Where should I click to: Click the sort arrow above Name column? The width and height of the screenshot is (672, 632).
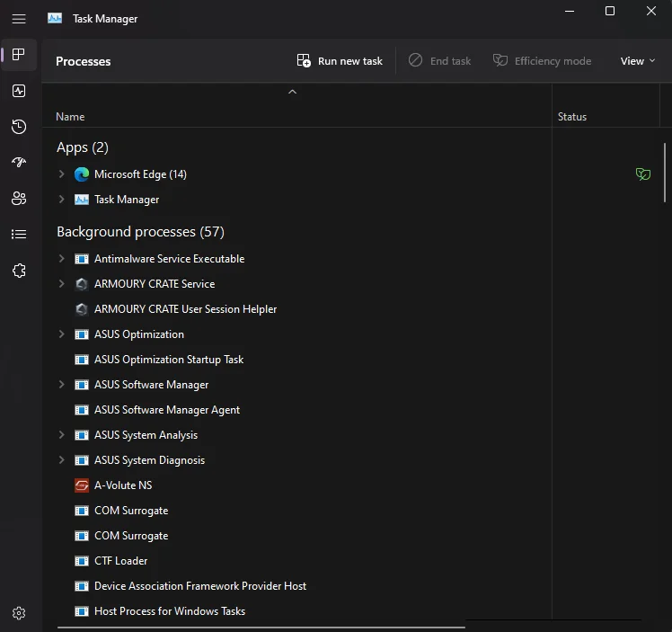(292, 92)
